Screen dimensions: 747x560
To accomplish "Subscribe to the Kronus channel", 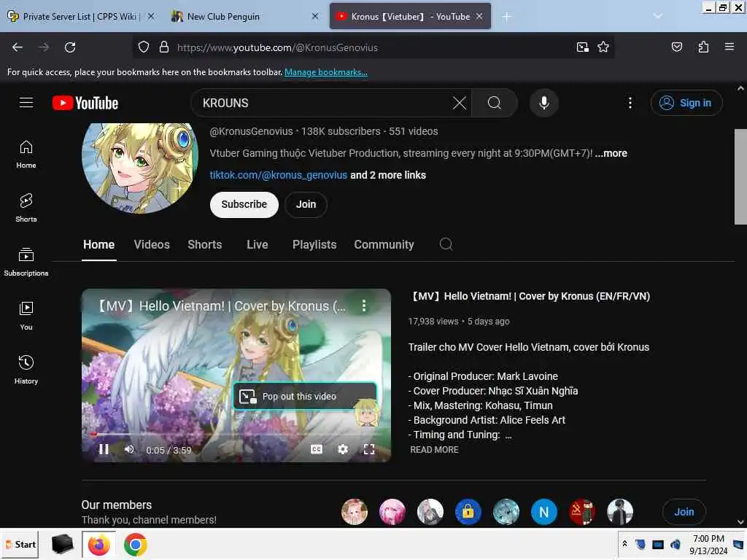I will pos(244,204).
